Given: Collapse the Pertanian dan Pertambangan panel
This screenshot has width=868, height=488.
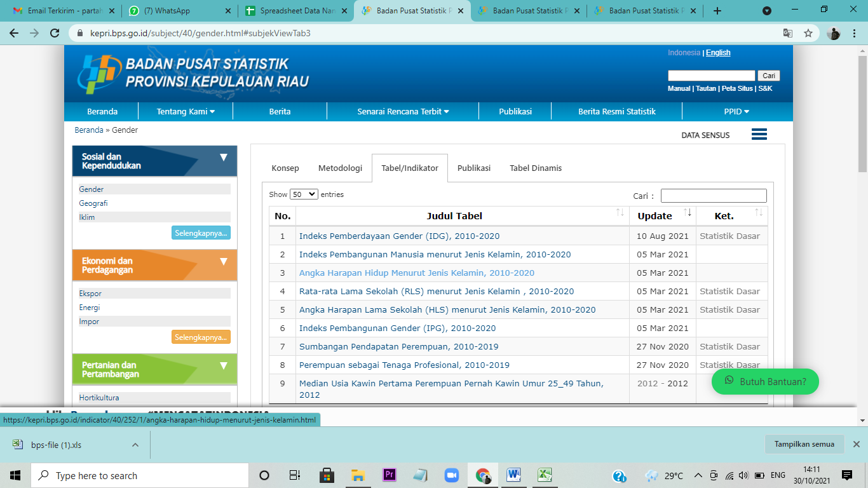Looking at the screenshot, I should [223, 365].
